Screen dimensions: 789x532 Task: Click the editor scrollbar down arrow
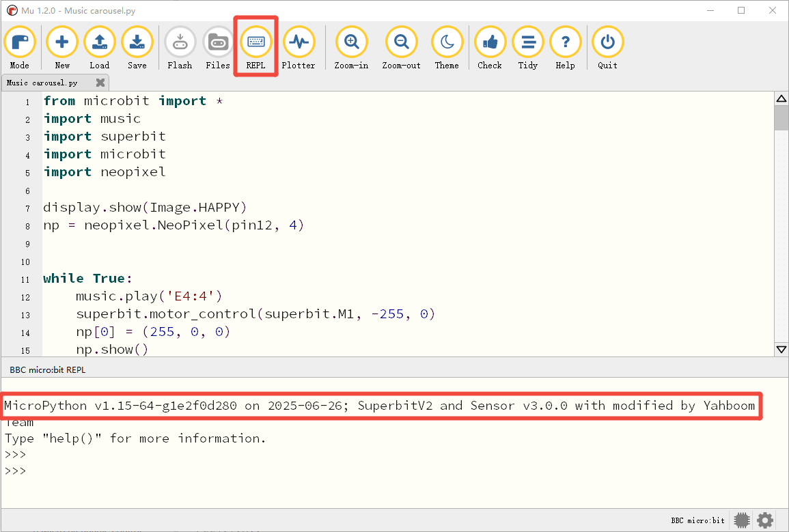[781, 349]
